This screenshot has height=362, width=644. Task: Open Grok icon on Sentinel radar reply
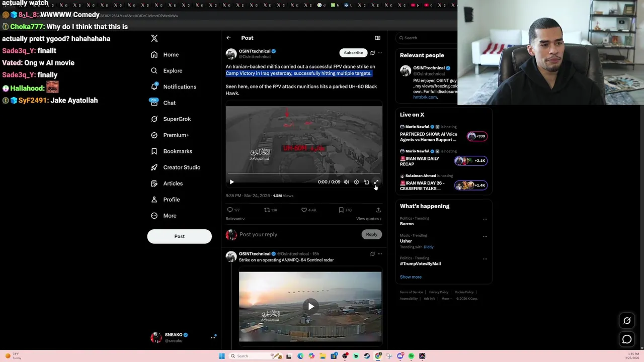[372, 254]
